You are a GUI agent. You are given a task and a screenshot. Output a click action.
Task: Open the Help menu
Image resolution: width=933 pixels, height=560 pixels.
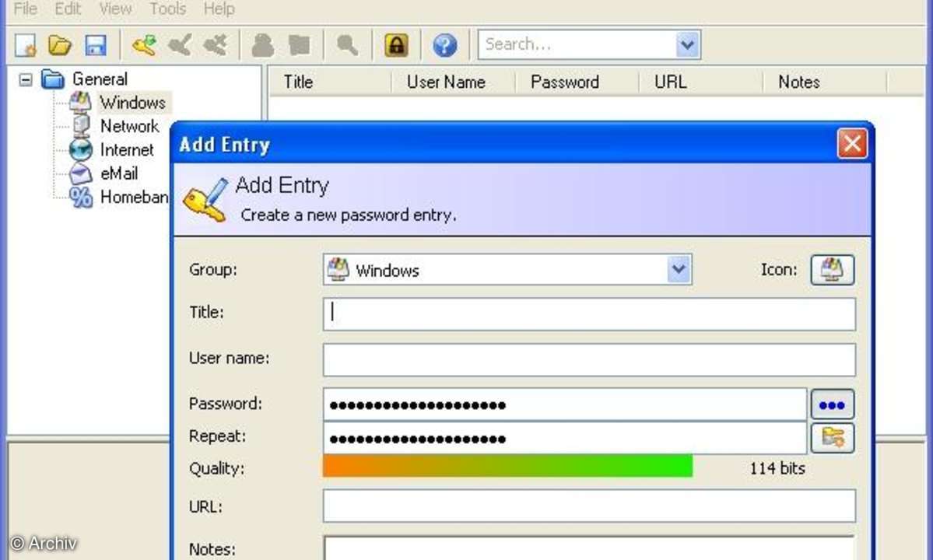(219, 9)
